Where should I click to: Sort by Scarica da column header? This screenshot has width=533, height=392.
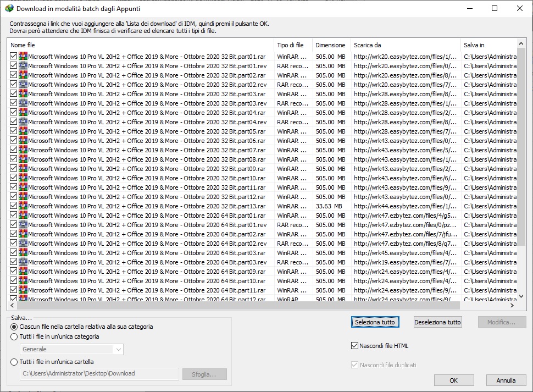click(x=406, y=45)
